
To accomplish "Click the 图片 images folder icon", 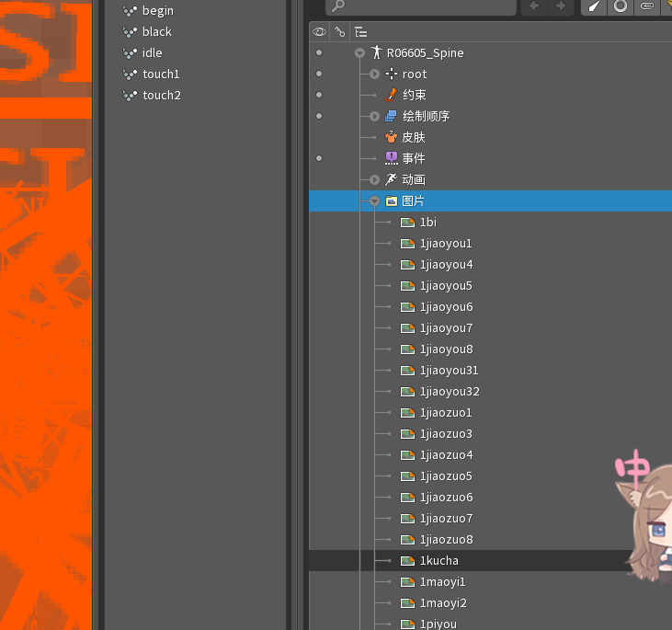I will pos(392,201).
